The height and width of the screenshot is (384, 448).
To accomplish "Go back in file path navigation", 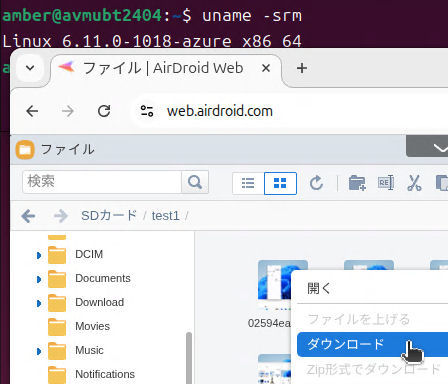I will [28, 216].
